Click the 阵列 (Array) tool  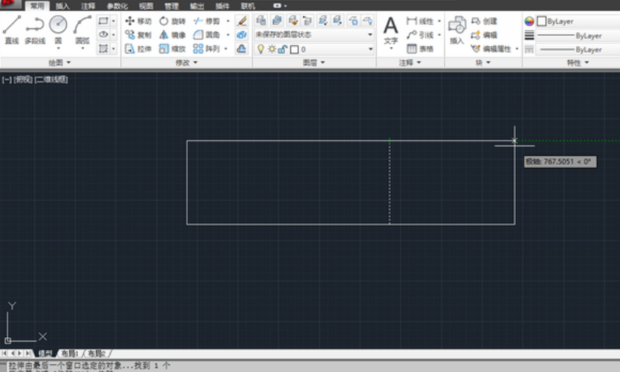207,49
